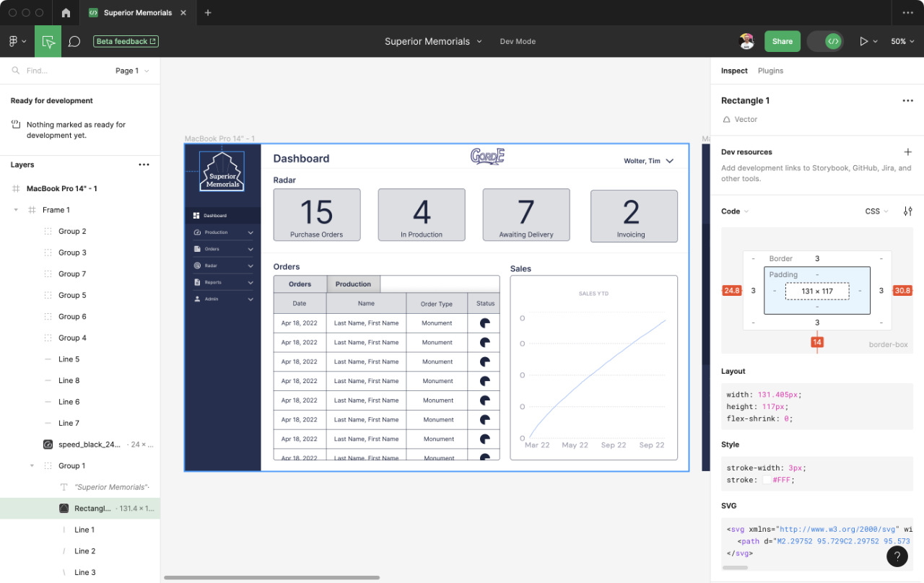Click the Awaiting Delivery card on canvas
This screenshot has width=924, height=583.
point(526,215)
